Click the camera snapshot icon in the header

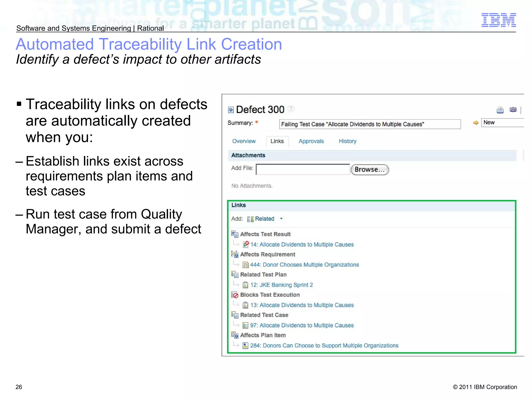(x=513, y=110)
